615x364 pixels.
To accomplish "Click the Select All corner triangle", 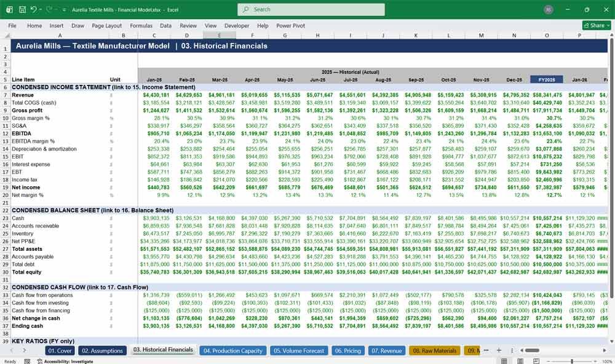I will (7, 36).
